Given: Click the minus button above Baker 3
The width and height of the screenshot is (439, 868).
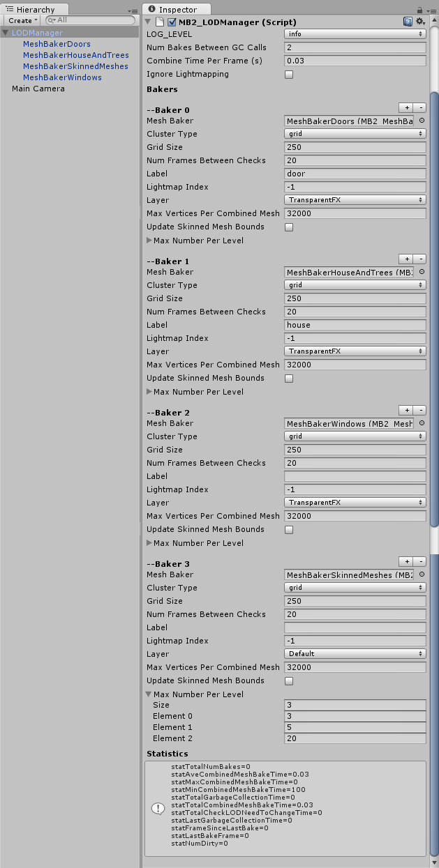Looking at the screenshot, I should coord(420,561).
